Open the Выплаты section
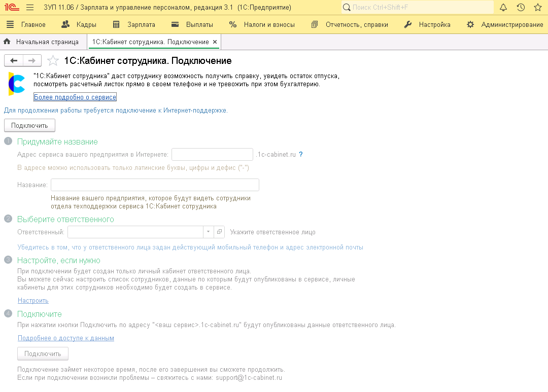 tap(199, 24)
